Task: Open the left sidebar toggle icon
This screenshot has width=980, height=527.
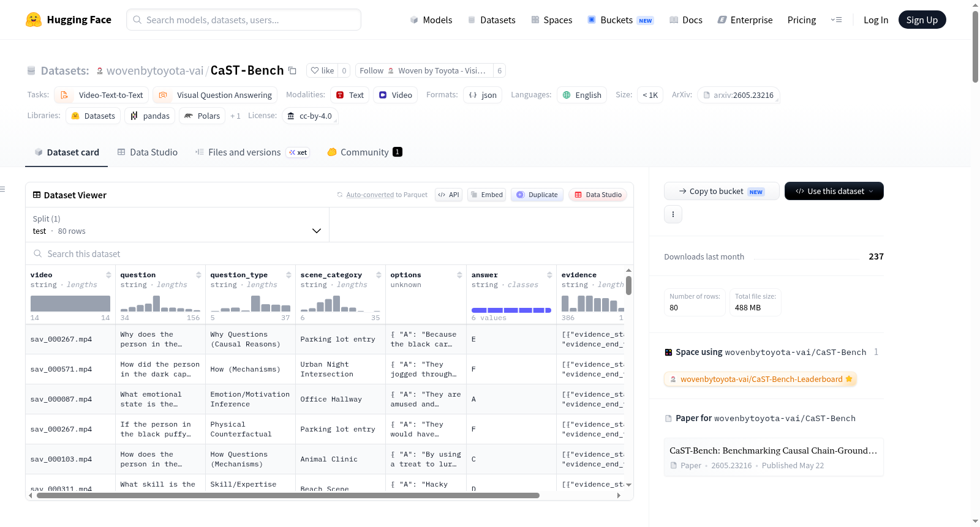Action: coord(3,189)
